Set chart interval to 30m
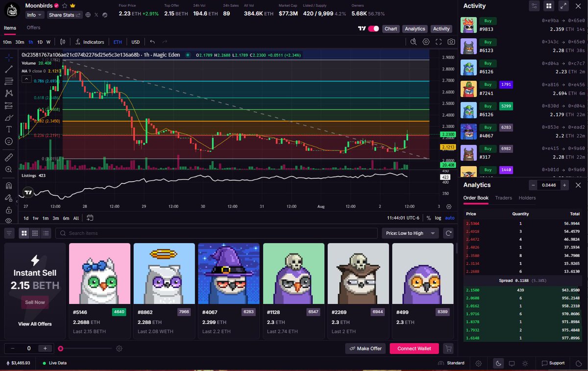This screenshot has height=371, width=588. [20, 42]
